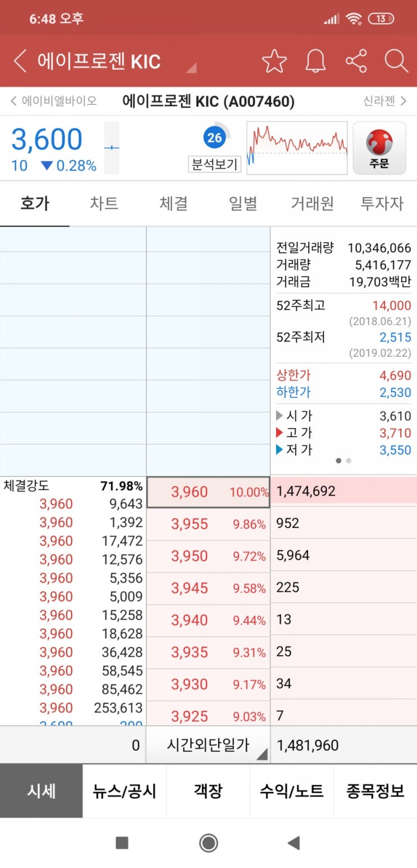This screenshot has width=417, height=868.
Task: Share this stock via share icon
Action: click(356, 61)
